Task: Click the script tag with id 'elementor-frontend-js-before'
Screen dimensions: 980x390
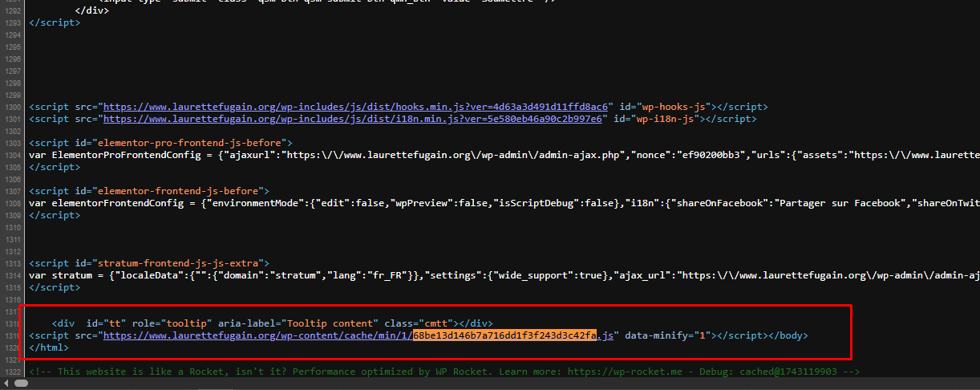Action: coord(148,191)
